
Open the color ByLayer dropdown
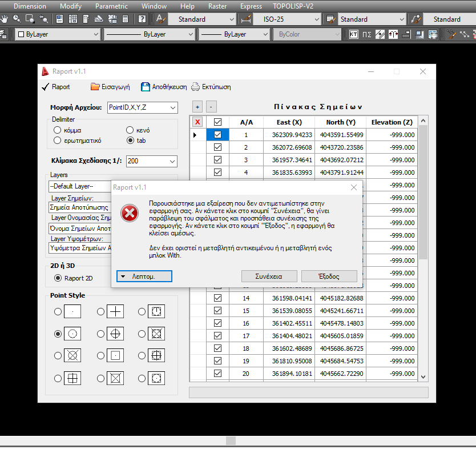pos(58,34)
